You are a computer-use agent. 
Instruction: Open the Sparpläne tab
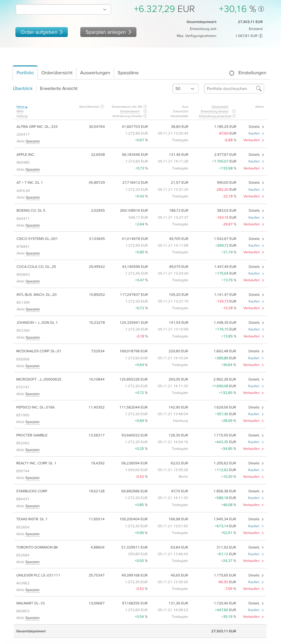(x=128, y=73)
